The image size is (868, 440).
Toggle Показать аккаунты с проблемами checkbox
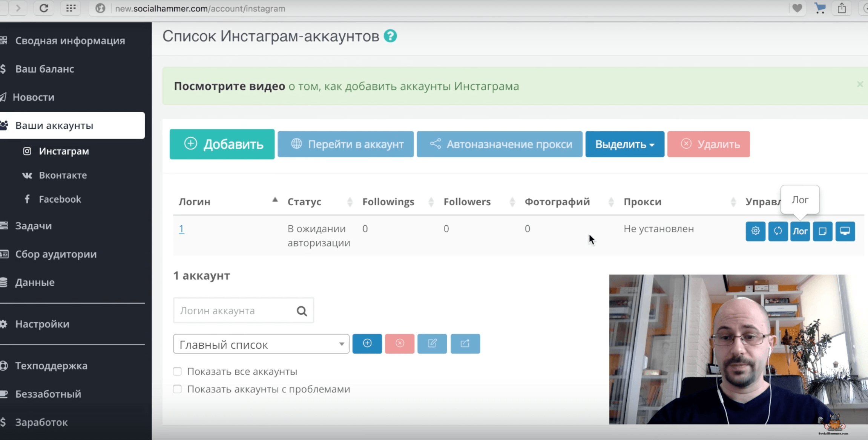177,389
